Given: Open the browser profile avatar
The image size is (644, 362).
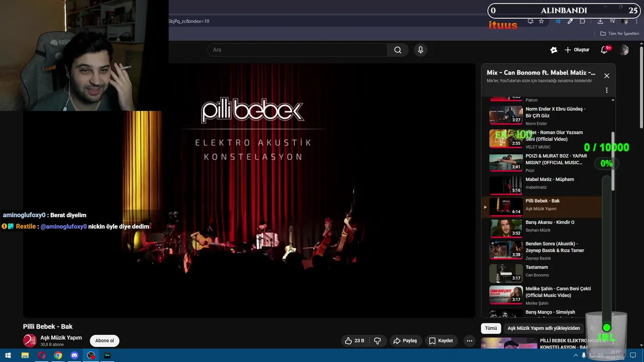Looking at the screenshot, I should pyautogui.click(x=625, y=21).
